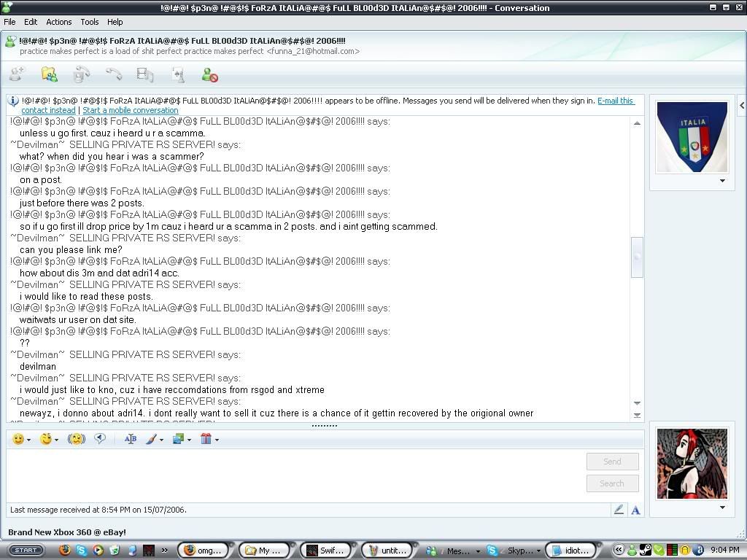Viewport: 747px width, 560px height.
Task: Open the Share Files folder icon
Action: coord(49,74)
